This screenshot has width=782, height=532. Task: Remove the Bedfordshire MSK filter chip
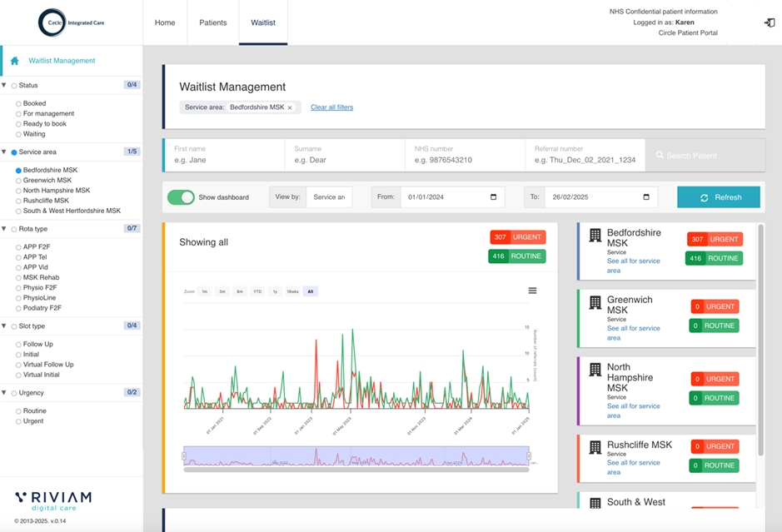click(x=290, y=107)
